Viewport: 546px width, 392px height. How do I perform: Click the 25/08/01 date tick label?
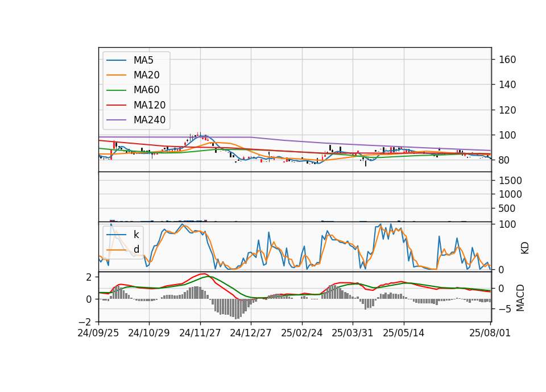[x=490, y=333]
